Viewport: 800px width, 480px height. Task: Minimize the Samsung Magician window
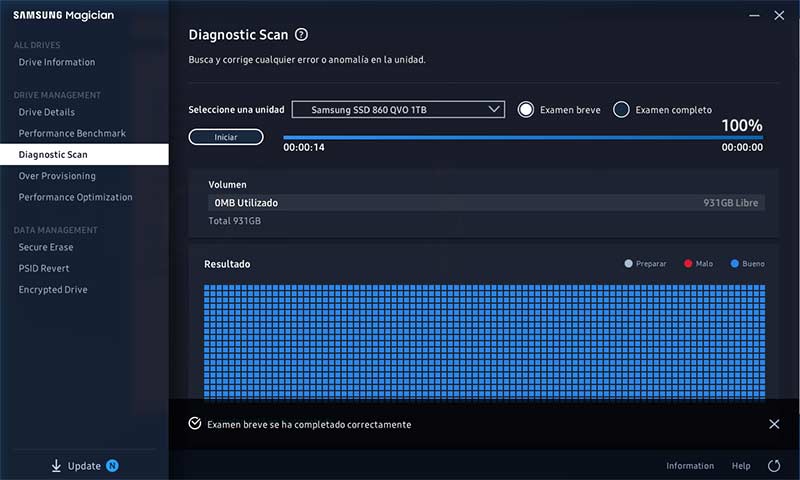[754, 16]
